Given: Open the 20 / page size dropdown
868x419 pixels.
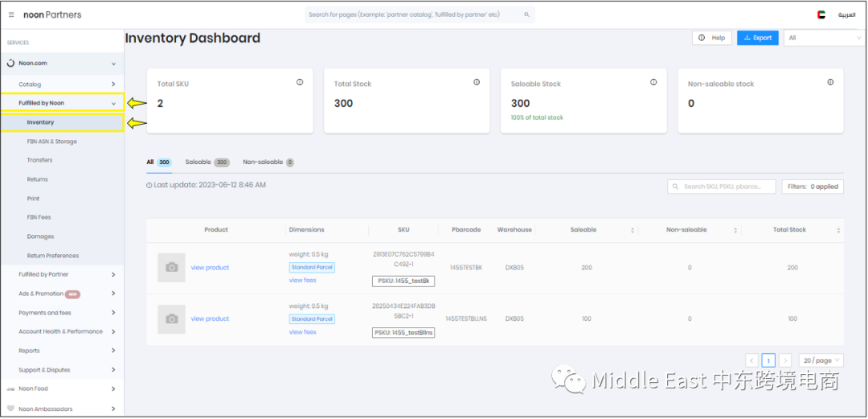Looking at the screenshot, I should (821, 360).
